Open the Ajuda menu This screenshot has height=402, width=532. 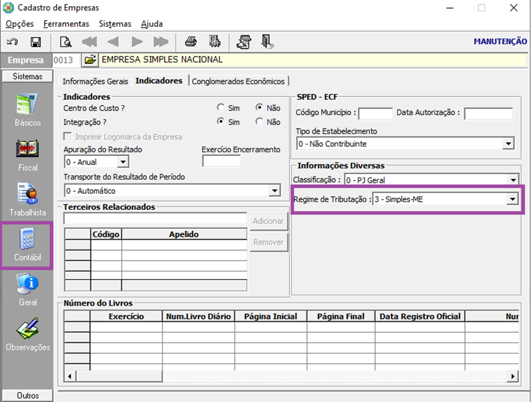[x=152, y=24]
